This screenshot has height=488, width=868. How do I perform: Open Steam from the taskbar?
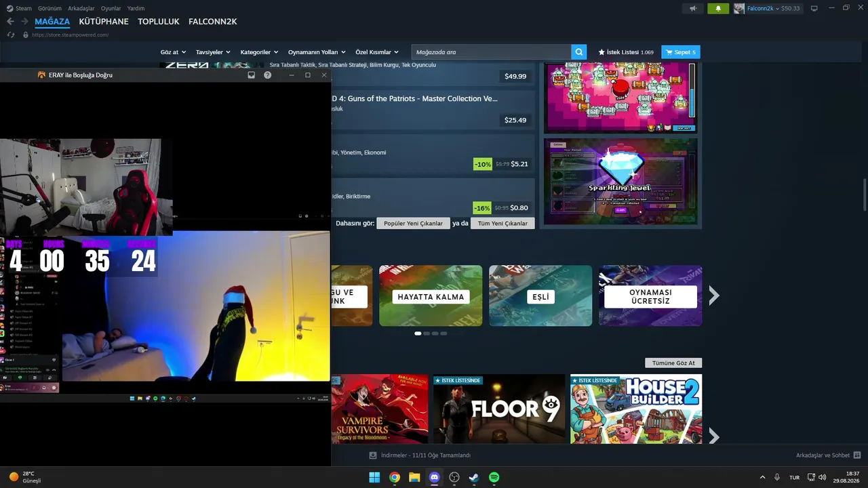(x=474, y=477)
